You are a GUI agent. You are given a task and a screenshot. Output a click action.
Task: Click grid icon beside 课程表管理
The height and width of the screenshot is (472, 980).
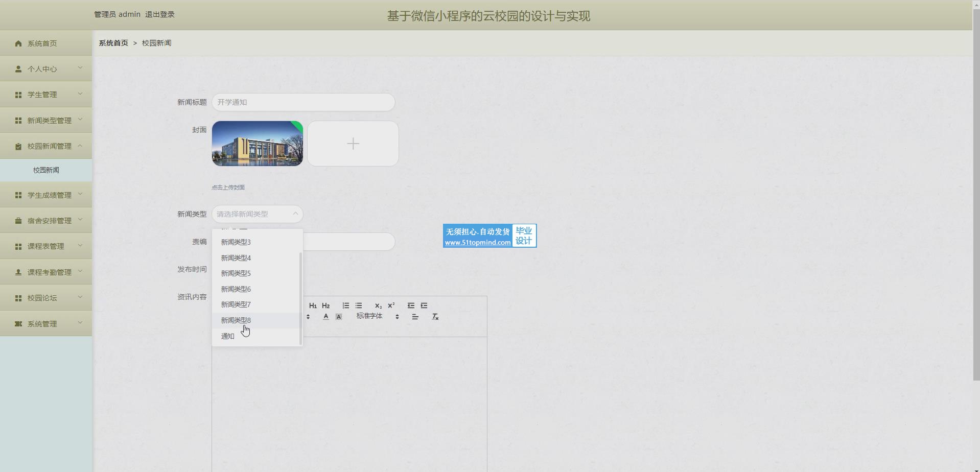click(18, 246)
